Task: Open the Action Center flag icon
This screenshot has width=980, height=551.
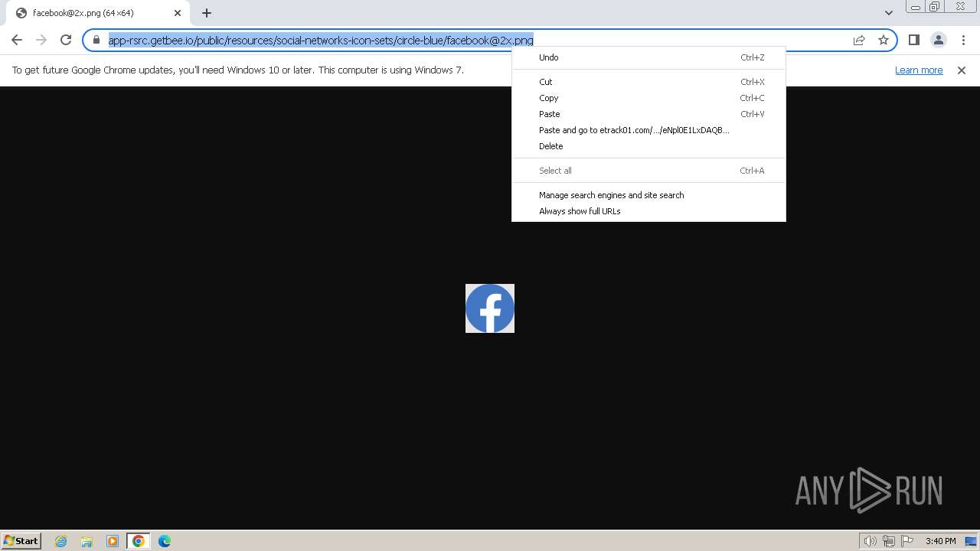Action: [x=907, y=541]
